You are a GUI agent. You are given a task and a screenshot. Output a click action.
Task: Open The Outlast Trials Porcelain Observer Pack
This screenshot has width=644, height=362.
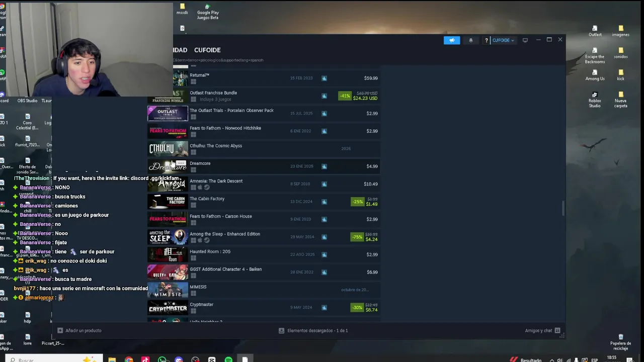point(264,113)
